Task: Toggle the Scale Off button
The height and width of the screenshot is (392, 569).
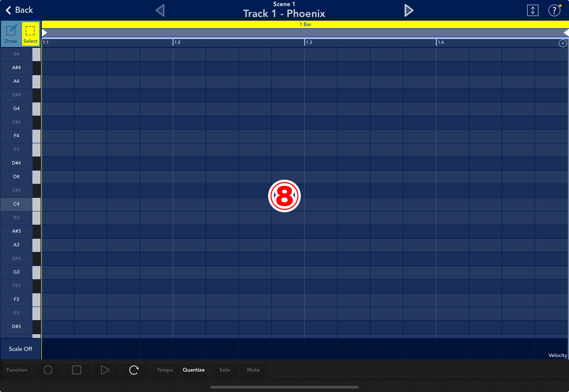Action: coord(21,349)
